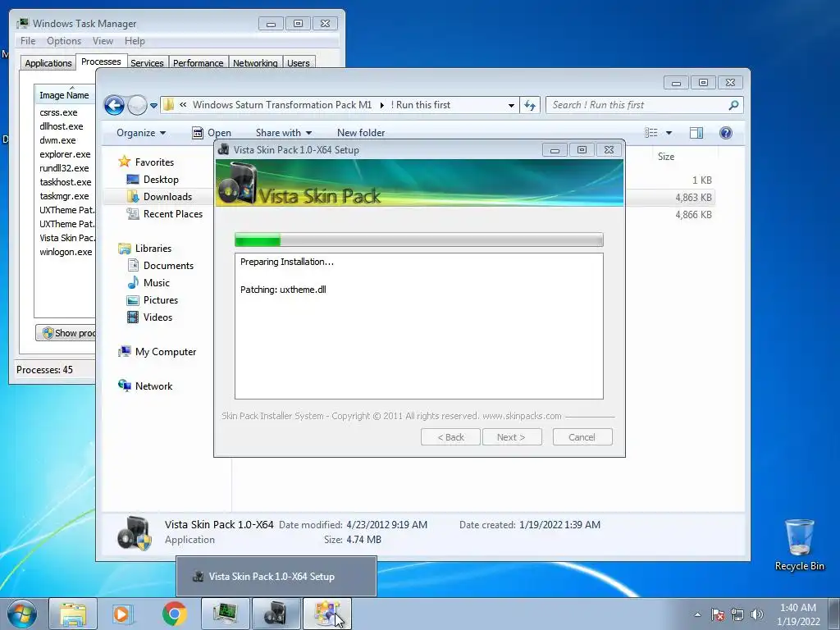Click Explorer's Forward arrow button

[x=137, y=105]
